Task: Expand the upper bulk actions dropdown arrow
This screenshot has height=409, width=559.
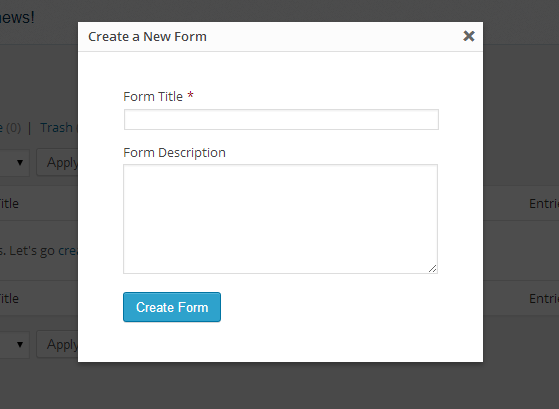Action: coord(20,163)
